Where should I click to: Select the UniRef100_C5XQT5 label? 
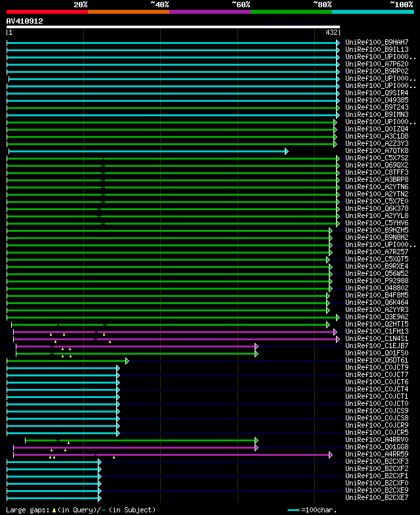377,259
